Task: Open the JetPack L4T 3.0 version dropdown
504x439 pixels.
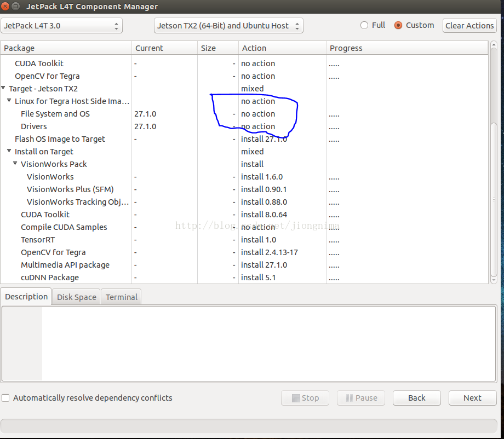Action: coord(61,26)
